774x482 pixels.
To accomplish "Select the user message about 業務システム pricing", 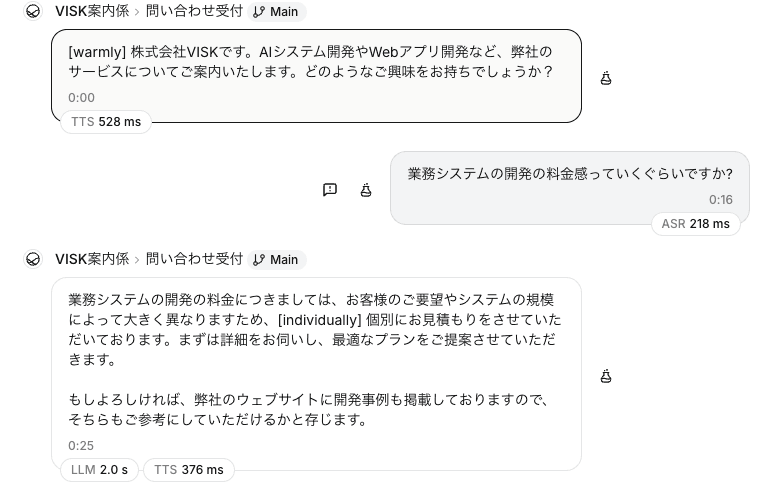I will (x=570, y=188).
